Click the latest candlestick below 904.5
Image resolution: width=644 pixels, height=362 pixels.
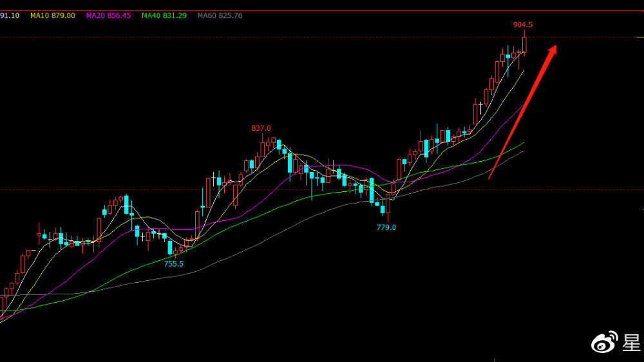click(x=524, y=43)
